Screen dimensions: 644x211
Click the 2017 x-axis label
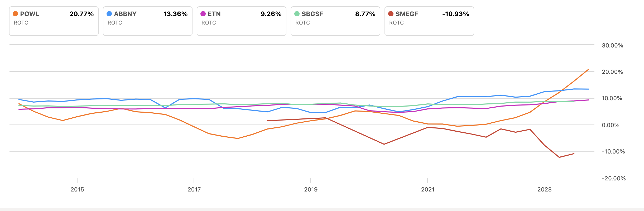click(x=194, y=189)
